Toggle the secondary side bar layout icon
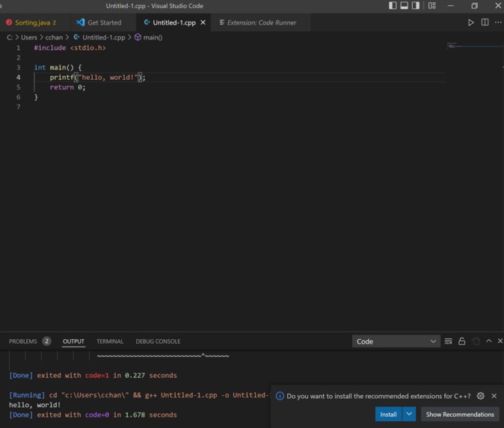Image resolution: width=504 pixels, height=428 pixels. pyautogui.click(x=416, y=5)
